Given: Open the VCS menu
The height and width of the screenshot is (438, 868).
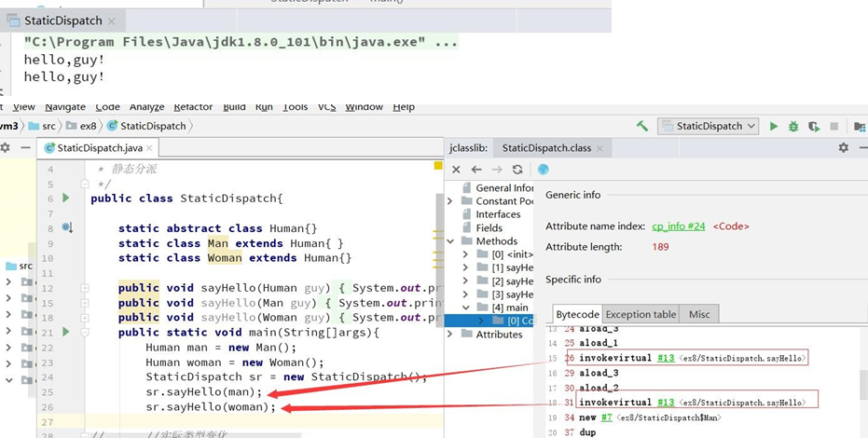Looking at the screenshot, I should [326, 107].
